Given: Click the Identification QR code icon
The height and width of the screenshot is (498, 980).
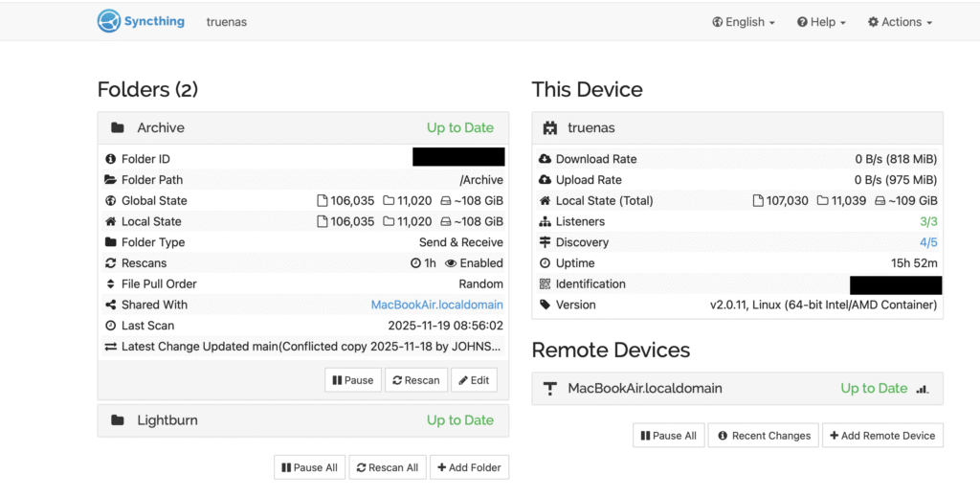Looking at the screenshot, I should click(546, 284).
